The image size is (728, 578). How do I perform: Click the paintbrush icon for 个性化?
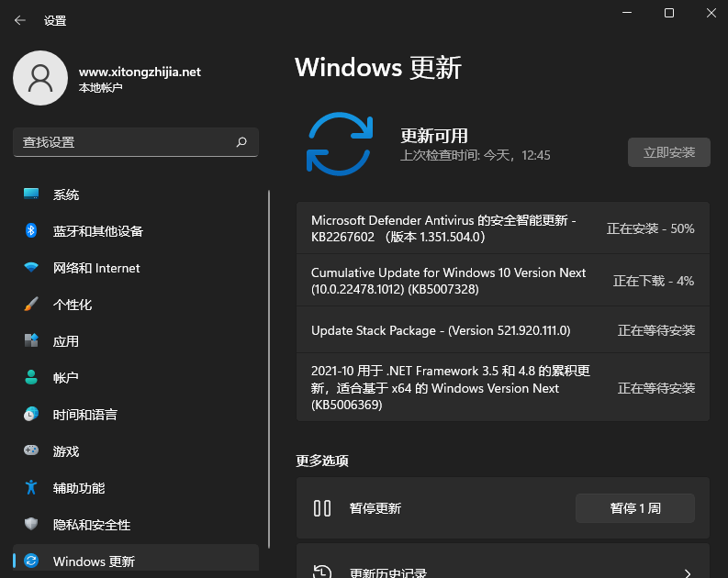point(31,305)
